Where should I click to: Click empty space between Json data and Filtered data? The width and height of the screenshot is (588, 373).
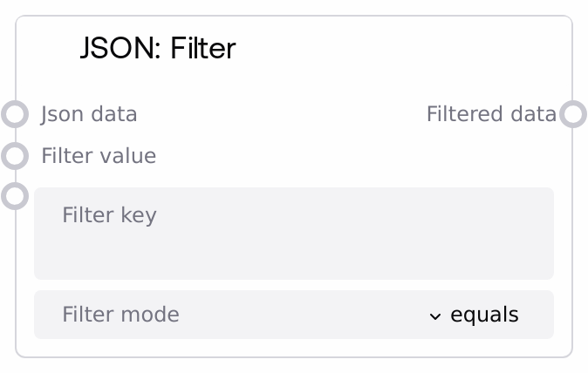pos(279,114)
